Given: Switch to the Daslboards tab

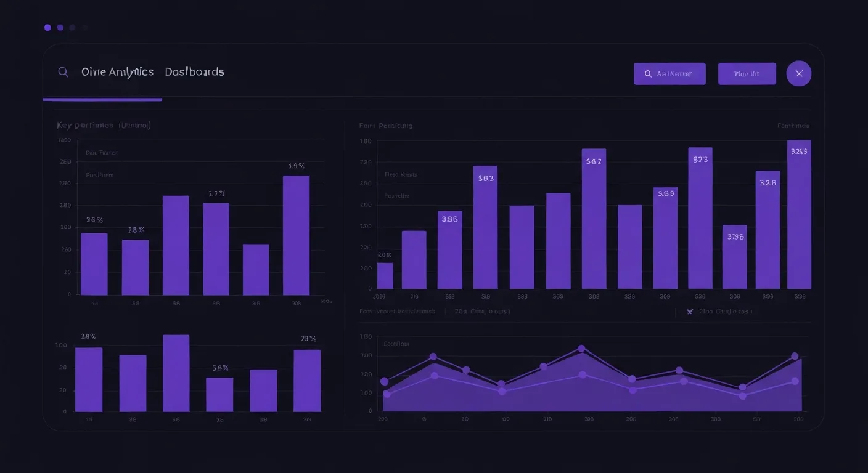Looking at the screenshot, I should point(194,72).
